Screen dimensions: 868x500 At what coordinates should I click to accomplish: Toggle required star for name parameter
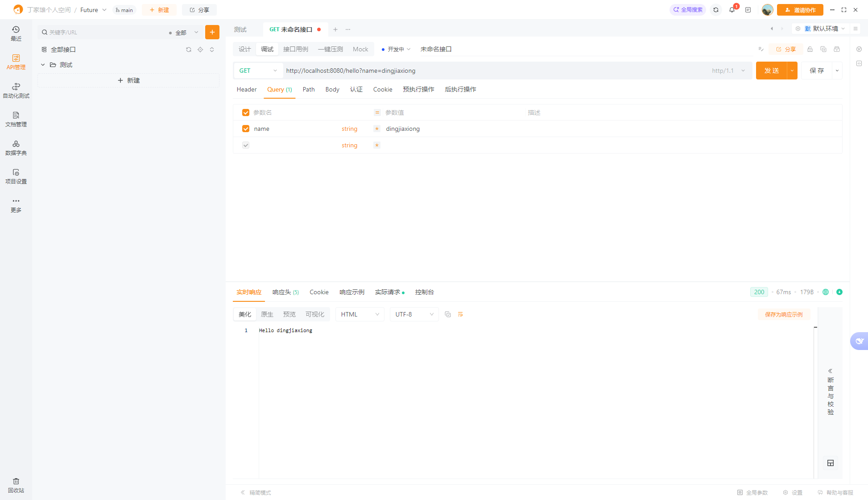point(377,129)
